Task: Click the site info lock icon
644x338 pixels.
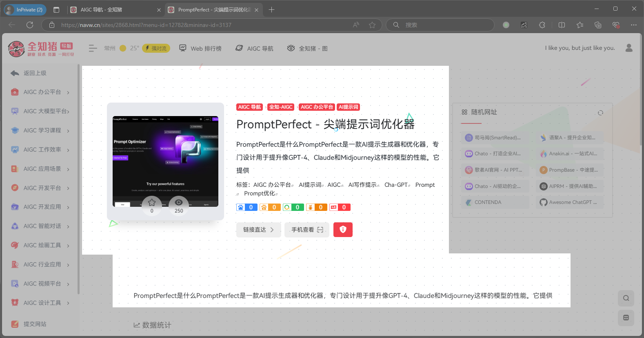Action: point(52,25)
